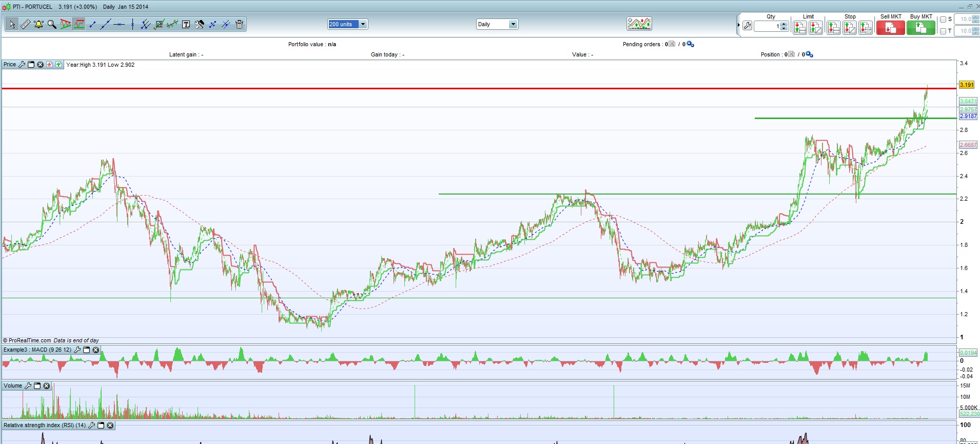Screen dimensions: 980x444
Task: Open the indicators chart icon
Action: 639,24
